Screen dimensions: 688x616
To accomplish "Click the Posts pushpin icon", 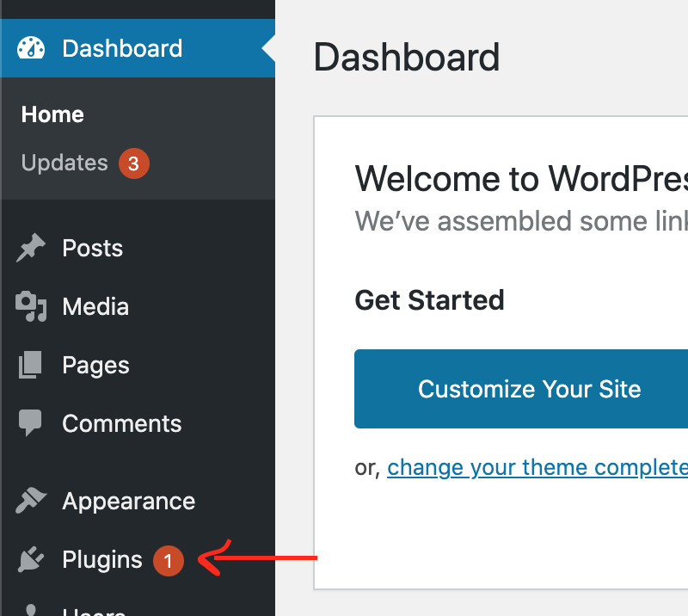I will pos(31,248).
